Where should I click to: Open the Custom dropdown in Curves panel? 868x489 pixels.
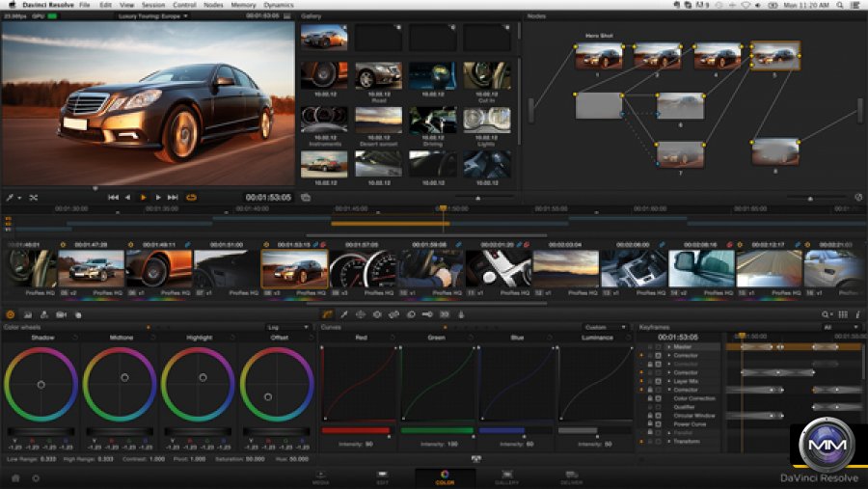(605, 327)
